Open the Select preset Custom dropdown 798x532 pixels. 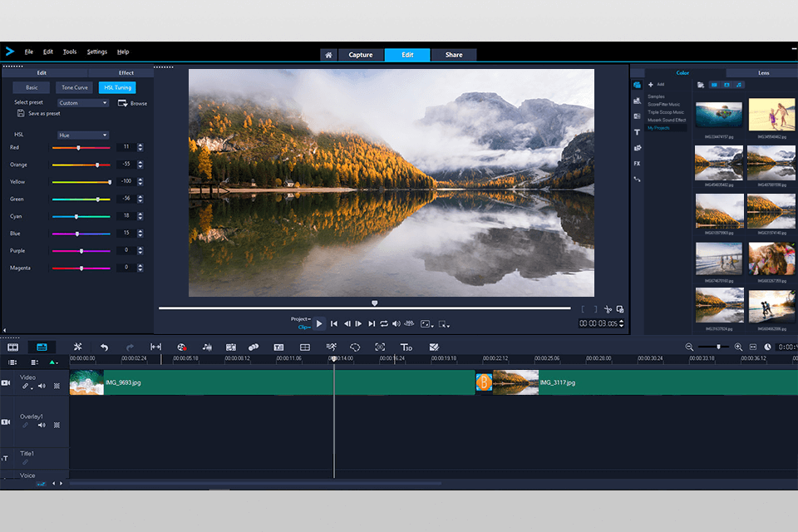point(82,103)
